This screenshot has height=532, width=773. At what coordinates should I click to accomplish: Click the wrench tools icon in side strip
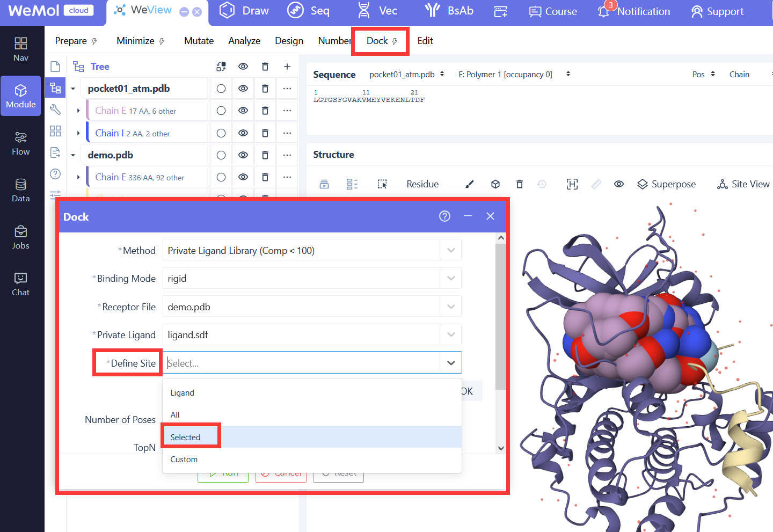(x=55, y=110)
